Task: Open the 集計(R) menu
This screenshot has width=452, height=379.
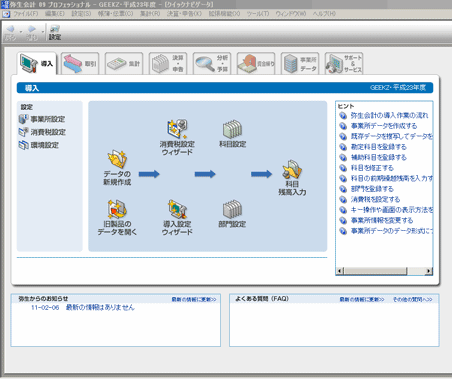Action: tap(150, 14)
